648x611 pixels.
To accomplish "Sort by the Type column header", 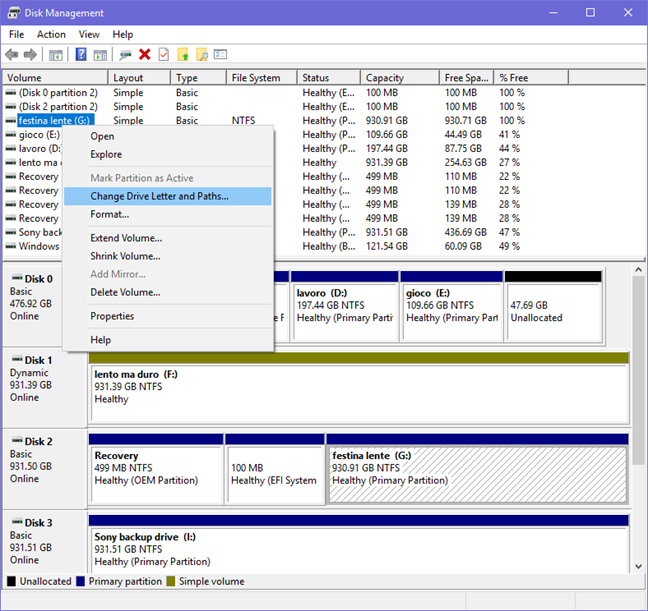I will tap(199, 78).
